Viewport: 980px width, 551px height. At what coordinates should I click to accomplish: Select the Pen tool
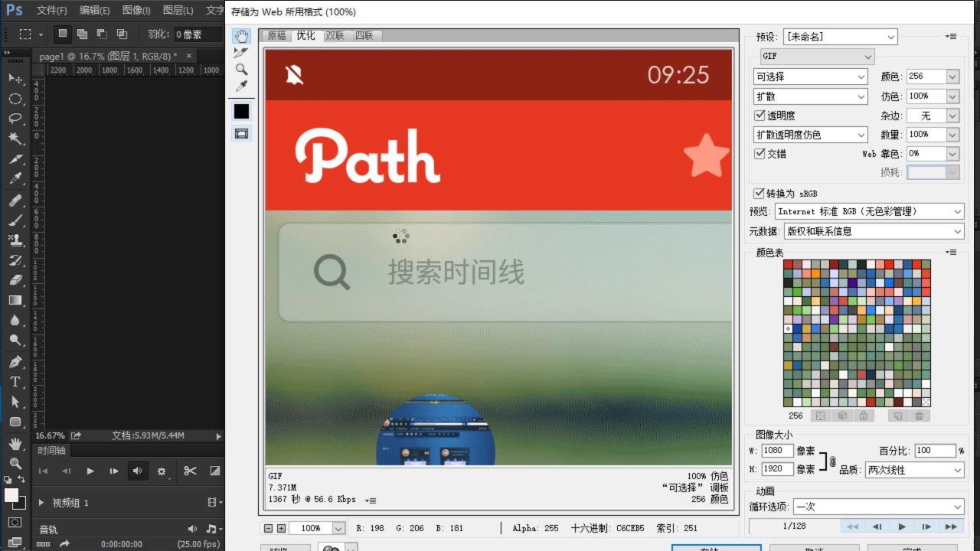(x=15, y=361)
